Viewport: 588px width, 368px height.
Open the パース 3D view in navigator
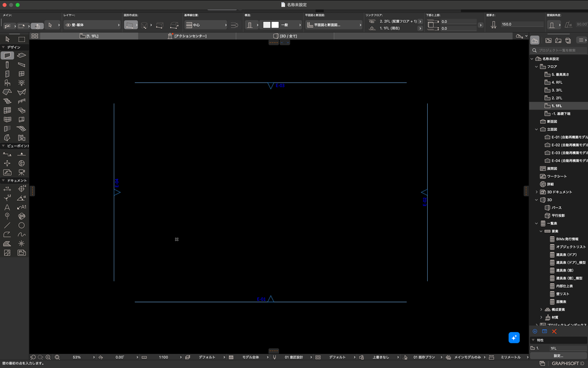click(557, 208)
